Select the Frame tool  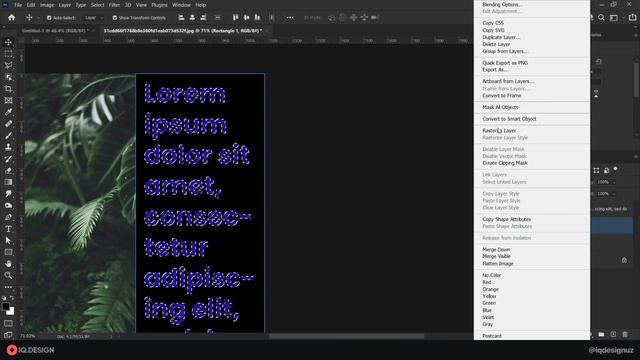click(8, 100)
